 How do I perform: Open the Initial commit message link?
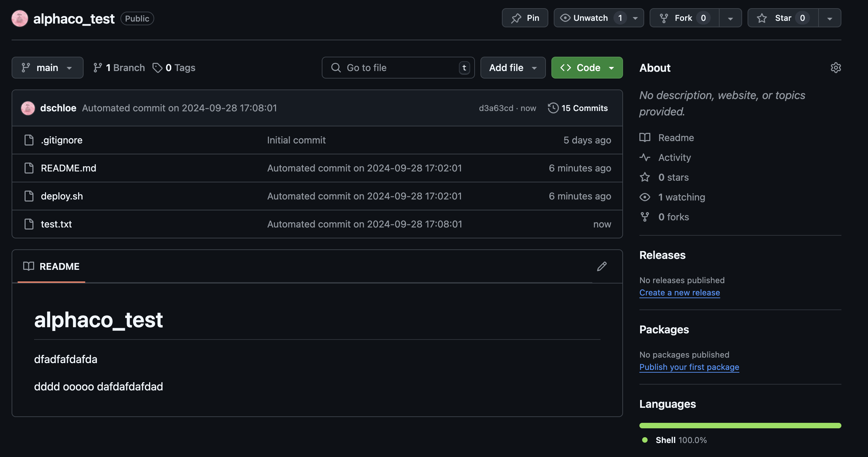pos(296,140)
